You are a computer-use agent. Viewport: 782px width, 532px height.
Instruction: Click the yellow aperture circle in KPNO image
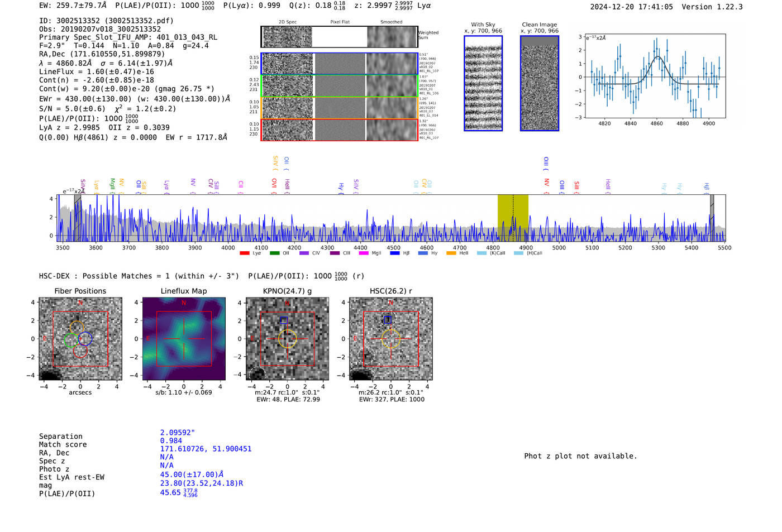287,339
